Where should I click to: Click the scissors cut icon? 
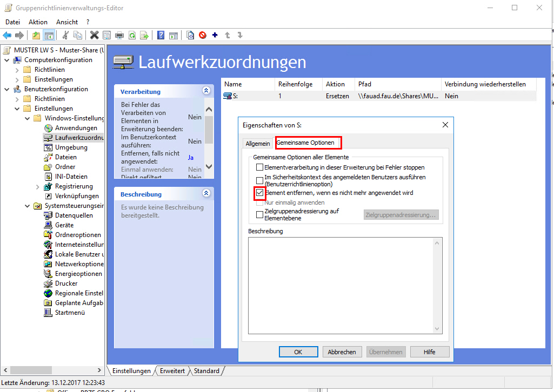pyautogui.click(x=65, y=36)
